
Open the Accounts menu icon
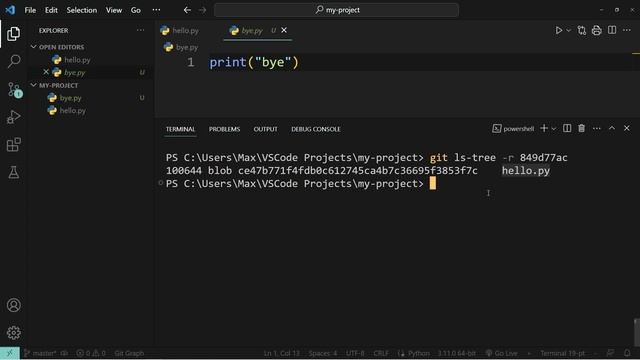point(13,305)
